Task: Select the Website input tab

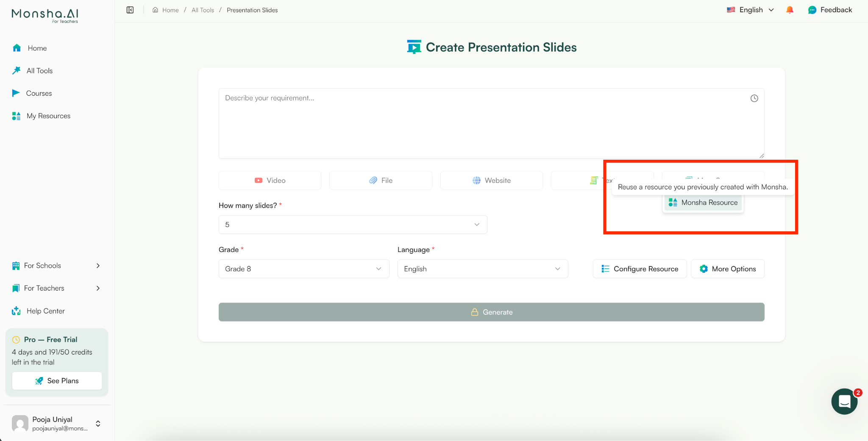Action: [491, 180]
